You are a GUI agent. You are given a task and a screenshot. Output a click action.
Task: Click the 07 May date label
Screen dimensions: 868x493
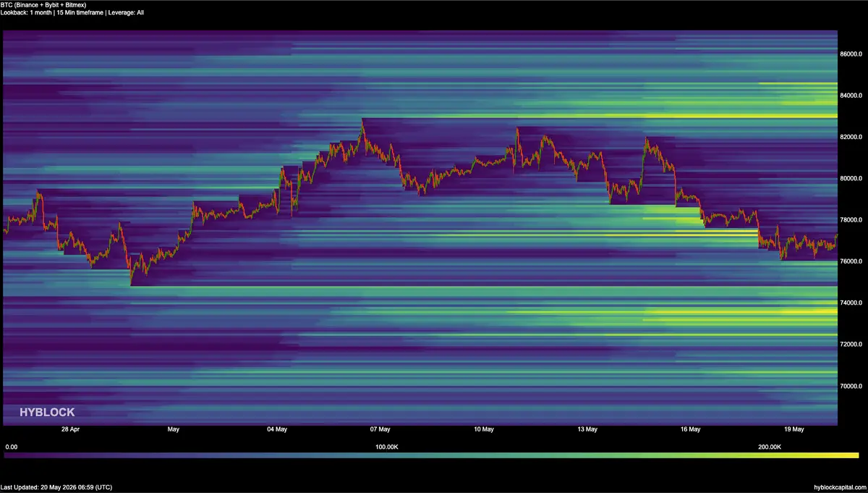(x=380, y=429)
